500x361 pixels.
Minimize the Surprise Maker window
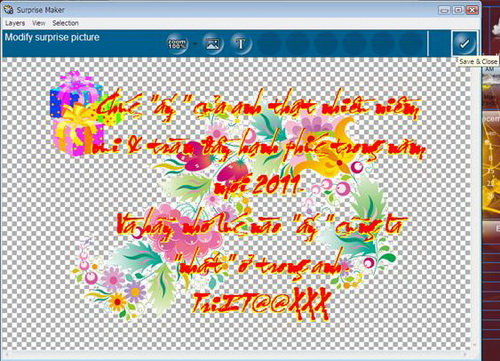coord(444,10)
